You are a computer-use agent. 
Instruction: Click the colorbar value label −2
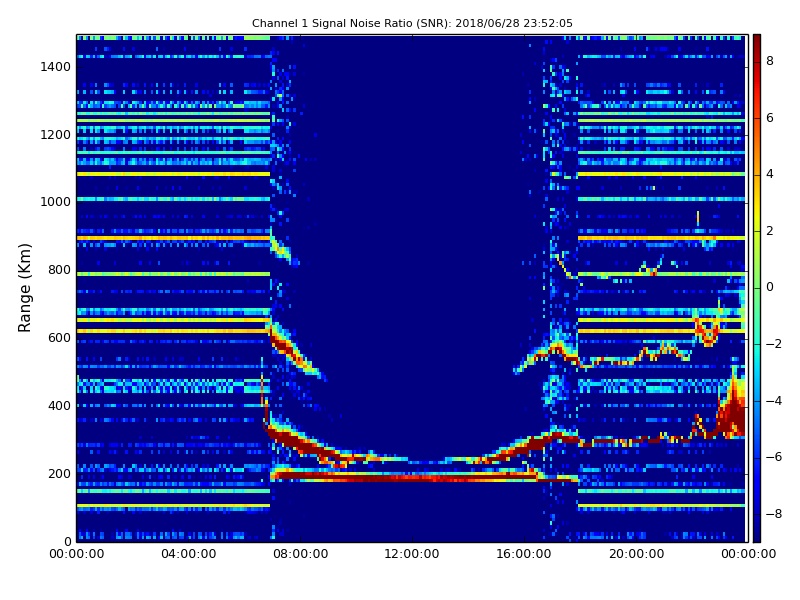click(x=773, y=344)
